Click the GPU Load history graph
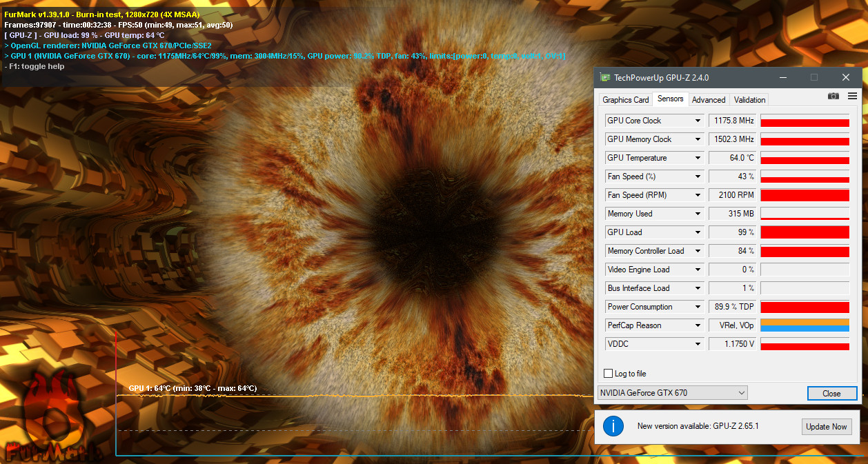This screenshot has height=464, width=868. pyautogui.click(x=805, y=232)
